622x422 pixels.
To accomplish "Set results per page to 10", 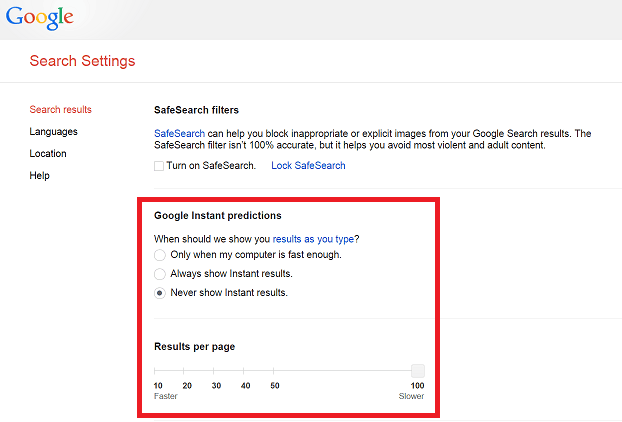I will point(155,371).
